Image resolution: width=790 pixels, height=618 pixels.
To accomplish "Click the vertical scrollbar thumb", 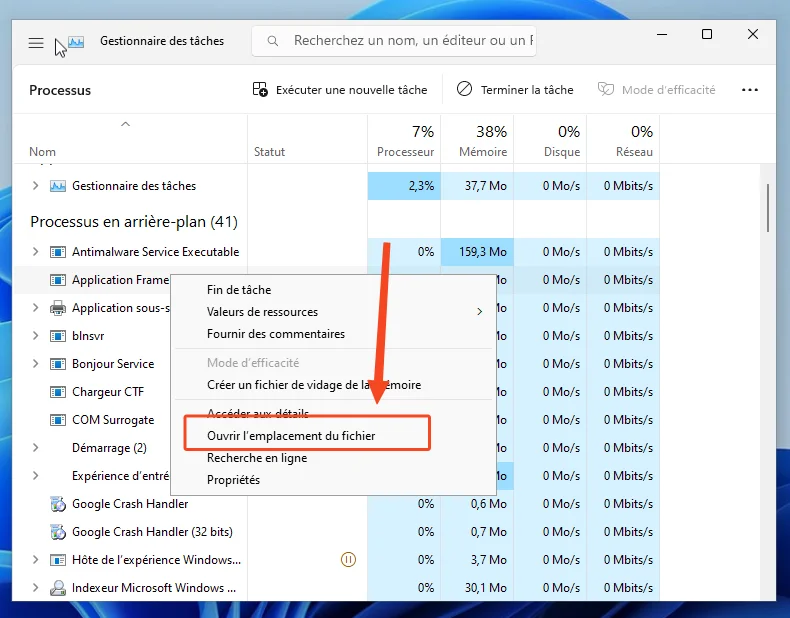I will click(x=768, y=208).
